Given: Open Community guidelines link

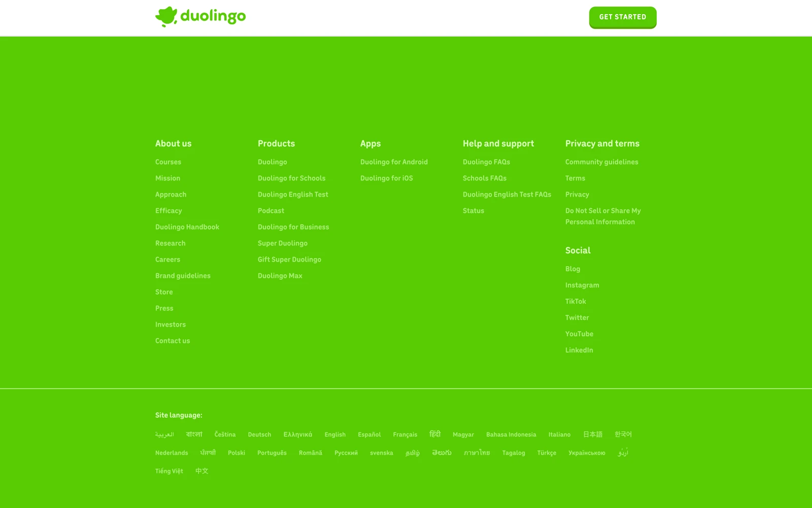Looking at the screenshot, I should point(602,162).
